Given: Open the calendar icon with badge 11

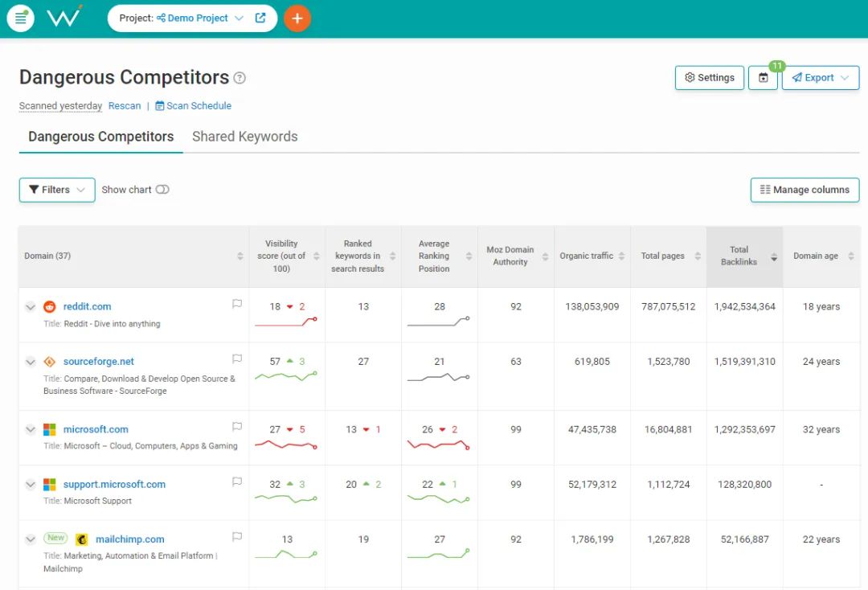Looking at the screenshot, I should click(763, 78).
